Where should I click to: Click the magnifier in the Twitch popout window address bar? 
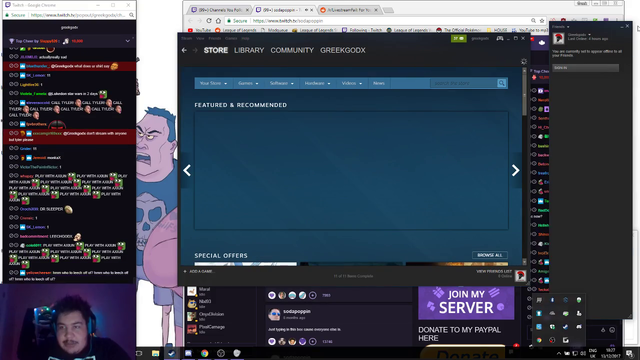click(x=131, y=15)
